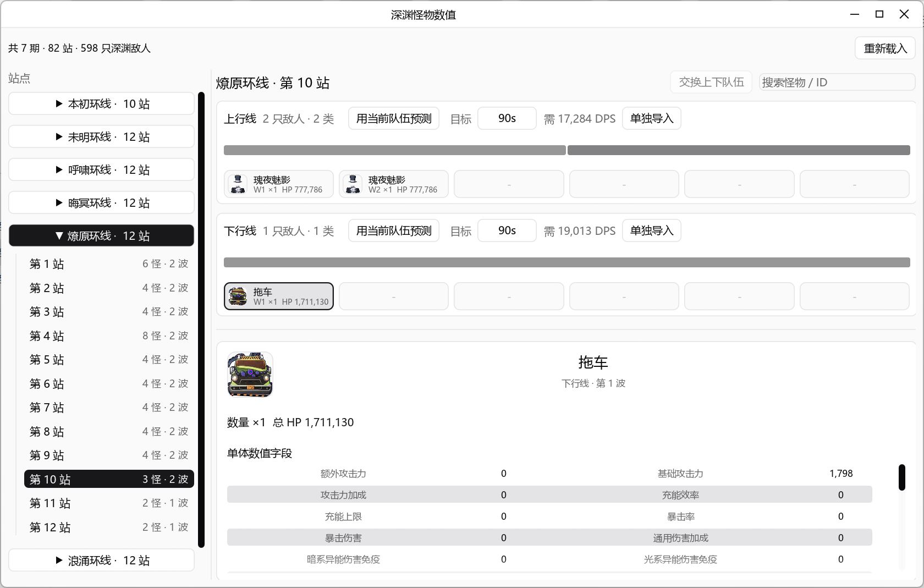924x588 pixels.
Task: Focus the 搜索怪物 / ID search field
Action: [x=837, y=83]
